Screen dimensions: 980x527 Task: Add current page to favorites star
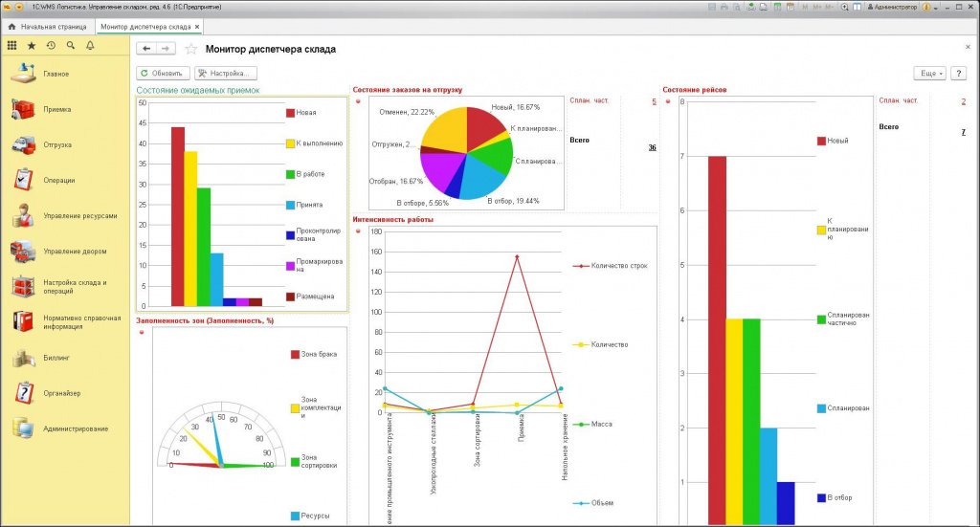(191, 49)
